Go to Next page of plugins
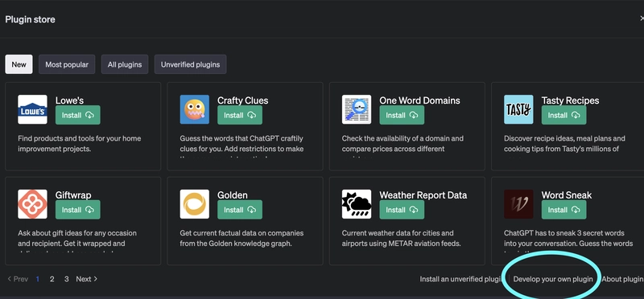 tap(87, 279)
